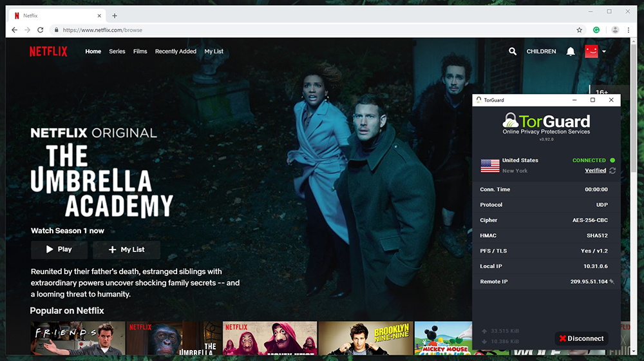644x361 pixels.
Task: Click the Netflix logo
Action: [48, 52]
